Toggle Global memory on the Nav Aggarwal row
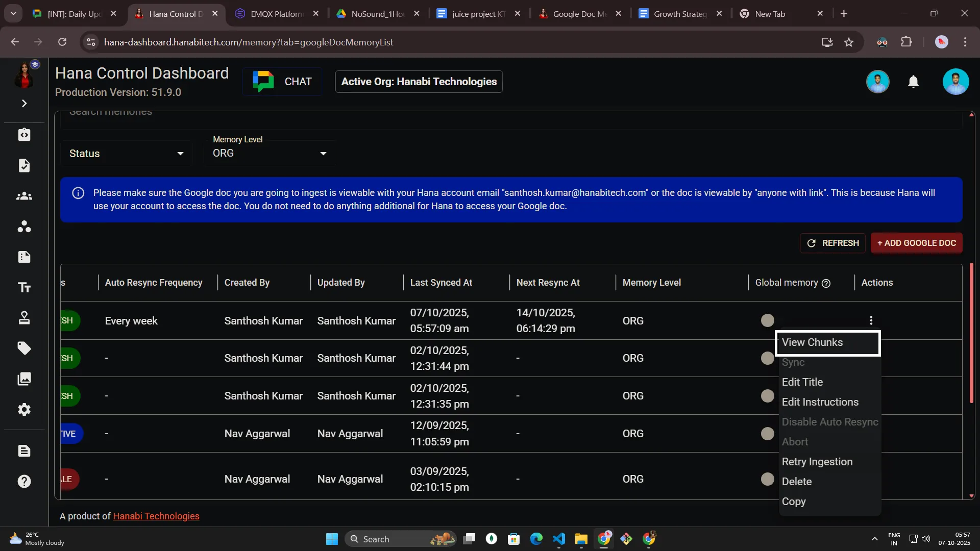 (768, 433)
